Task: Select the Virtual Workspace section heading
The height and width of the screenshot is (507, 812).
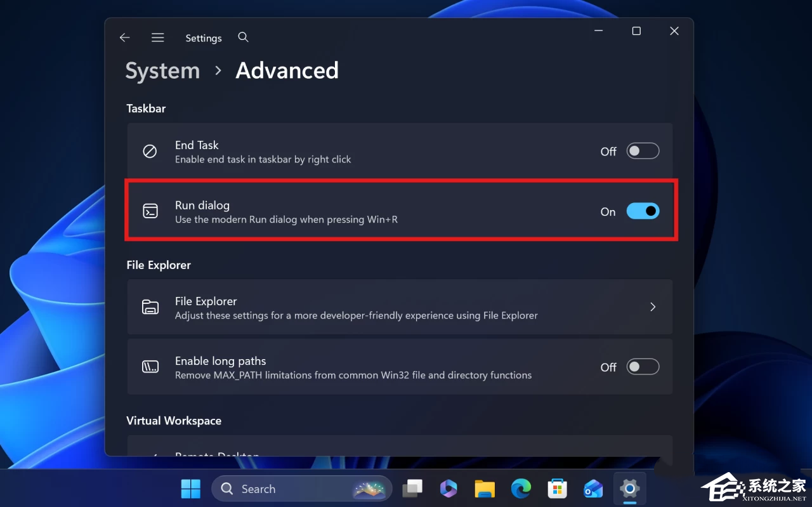Action: tap(174, 421)
